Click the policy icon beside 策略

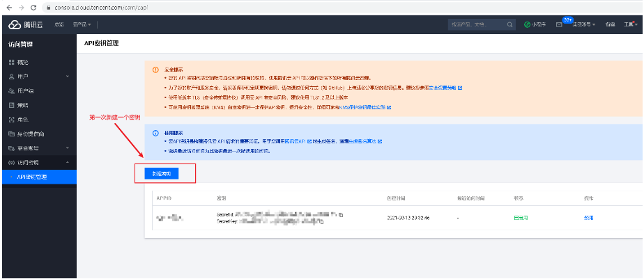click(x=11, y=105)
